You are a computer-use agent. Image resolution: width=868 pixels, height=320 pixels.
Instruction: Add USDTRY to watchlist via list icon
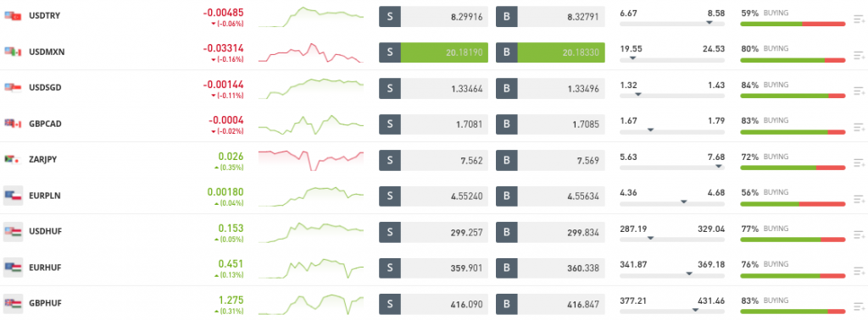pos(859,20)
